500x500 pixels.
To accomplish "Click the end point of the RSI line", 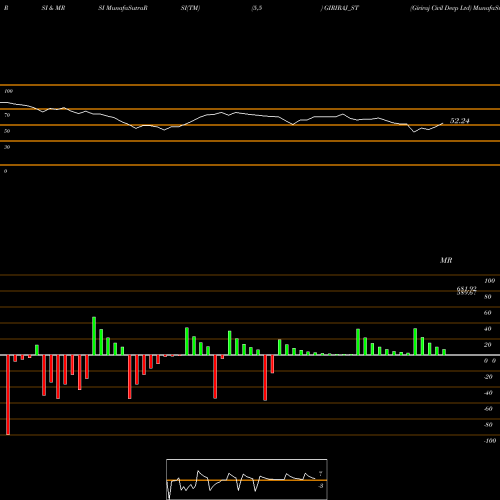I will [443, 123].
